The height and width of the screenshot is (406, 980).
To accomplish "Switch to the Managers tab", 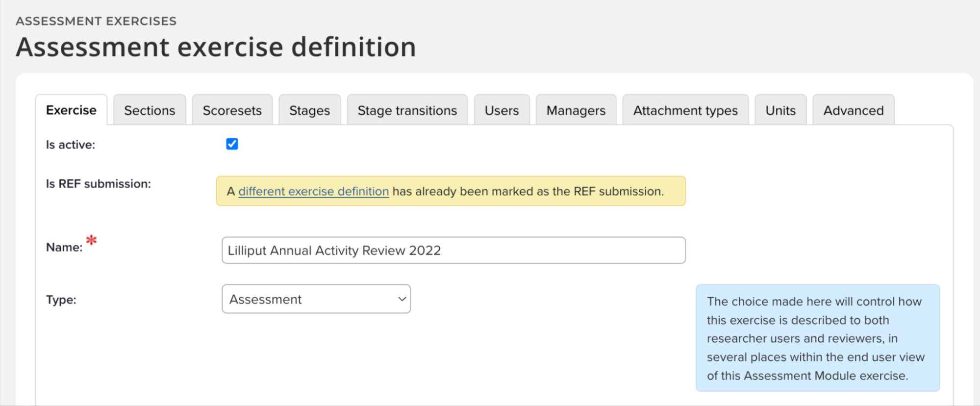I will (x=576, y=110).
